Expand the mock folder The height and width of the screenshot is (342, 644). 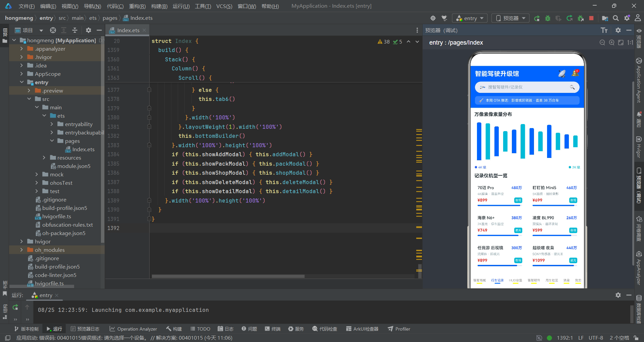[37, 174]
